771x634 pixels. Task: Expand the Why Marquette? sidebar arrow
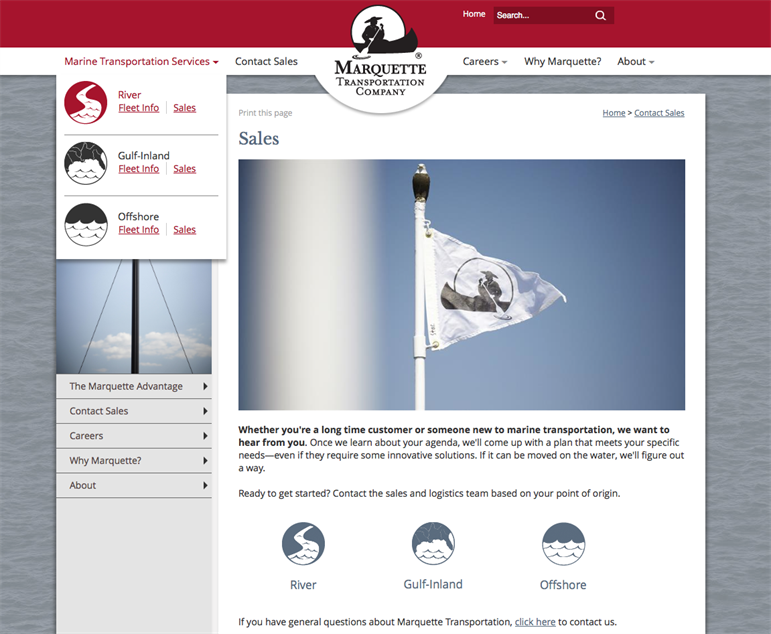pyautogui.click(x=205, y=460)
